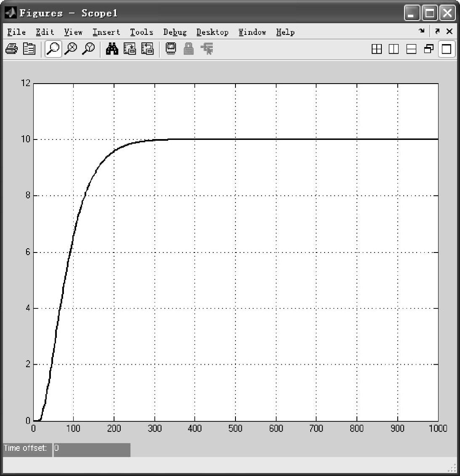Open the Tools menu
Image resolution: width=460 pixels, height=476 pixels.
142,32
